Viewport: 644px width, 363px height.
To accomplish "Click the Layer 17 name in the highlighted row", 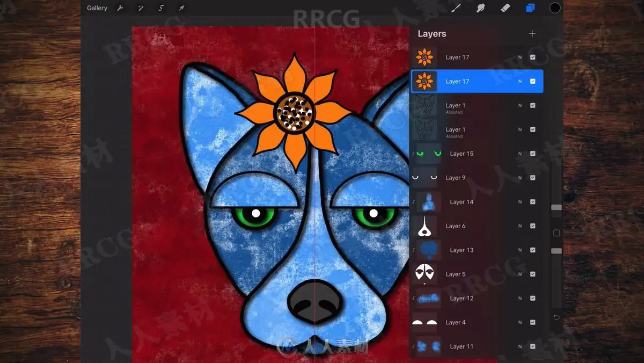I will tap(457, 82).
